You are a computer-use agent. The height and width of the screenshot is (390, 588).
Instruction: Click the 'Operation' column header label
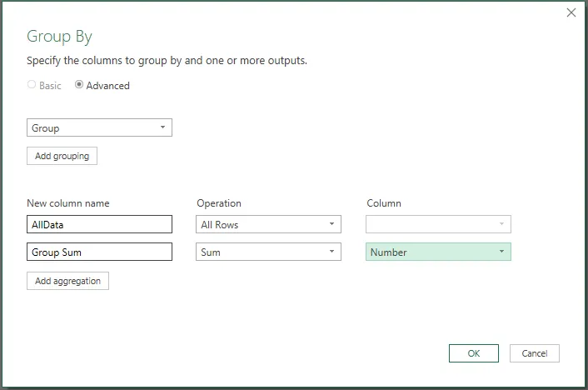click(219, 203)
